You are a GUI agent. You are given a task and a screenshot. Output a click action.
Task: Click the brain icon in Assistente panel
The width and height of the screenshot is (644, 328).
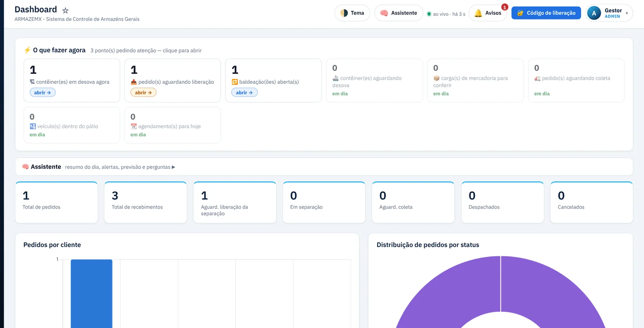[25, 167]
